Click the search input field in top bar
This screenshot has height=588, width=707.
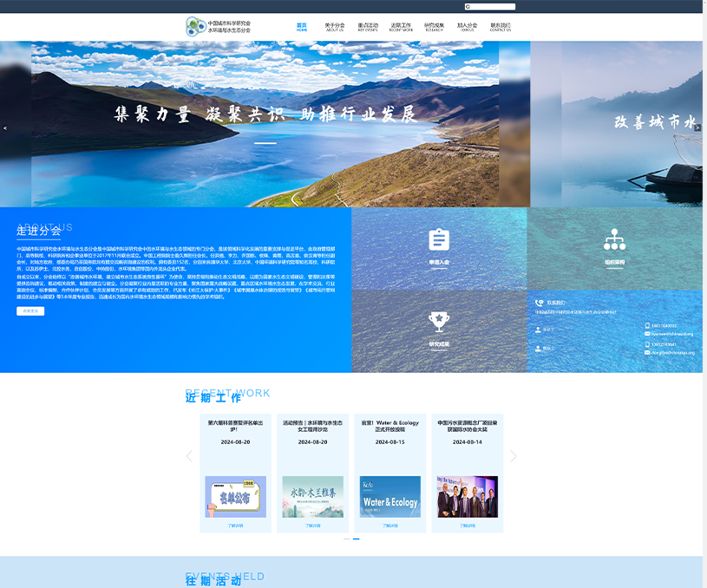pos(493,7)
